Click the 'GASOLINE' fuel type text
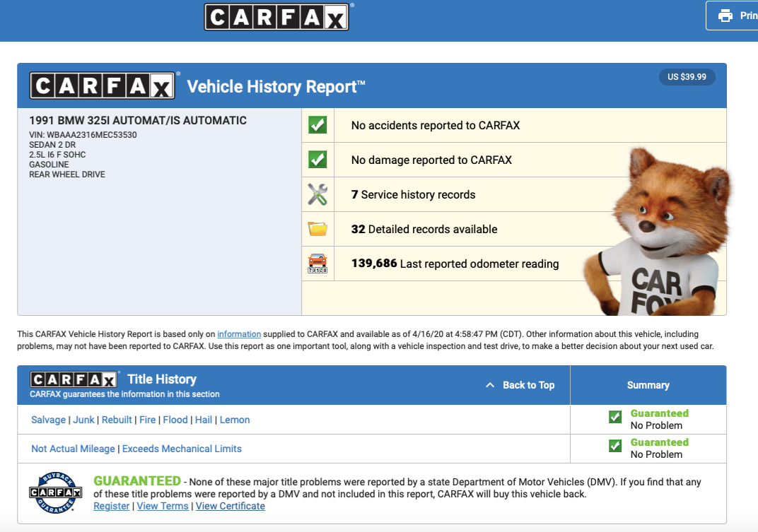Screen dimensions: 758x532 click(49, 165)
